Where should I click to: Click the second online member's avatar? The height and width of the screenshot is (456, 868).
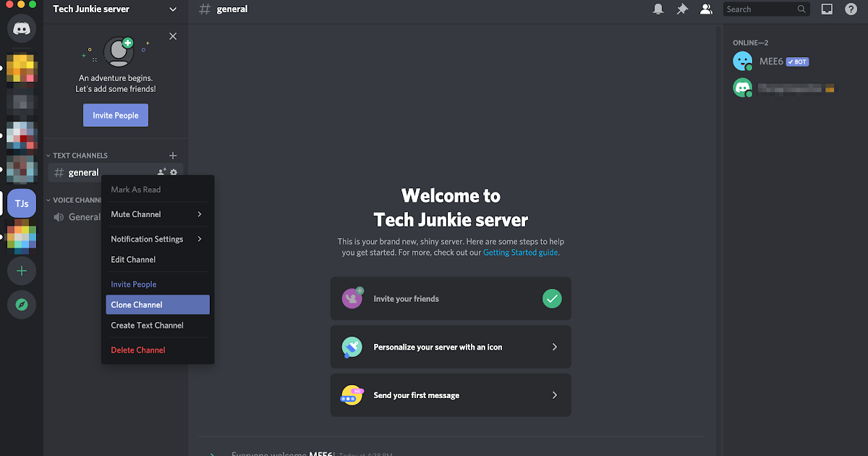click(743, 88)
